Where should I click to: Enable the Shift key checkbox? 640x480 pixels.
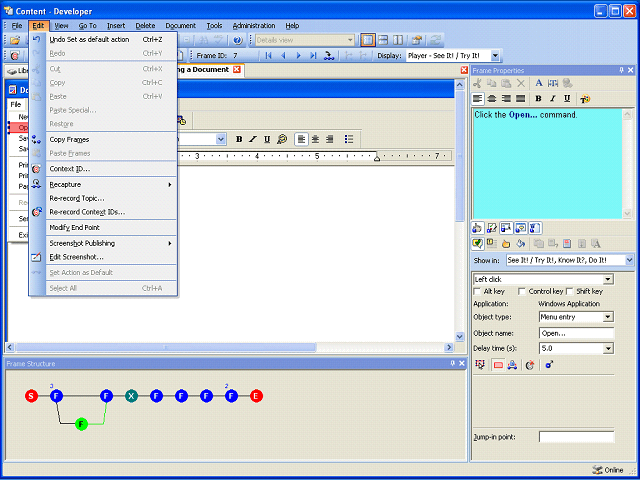point(570,291)
